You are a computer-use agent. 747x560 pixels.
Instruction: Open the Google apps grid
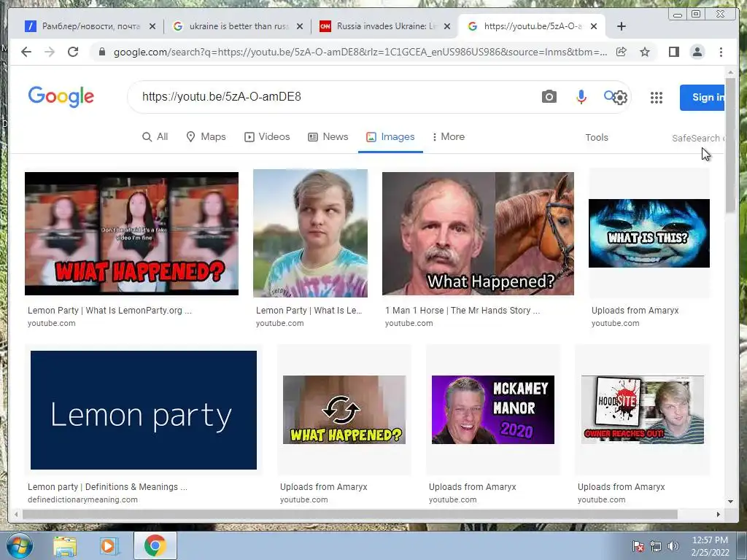coord(657,98)
